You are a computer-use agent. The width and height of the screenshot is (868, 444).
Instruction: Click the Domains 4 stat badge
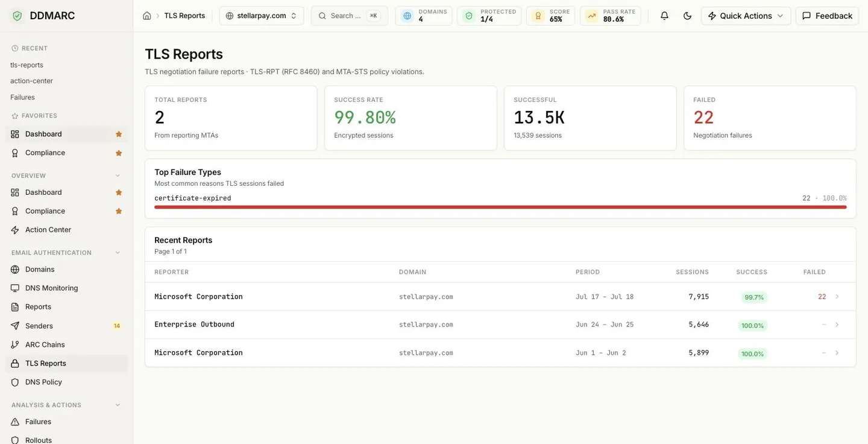pos(424,16)
